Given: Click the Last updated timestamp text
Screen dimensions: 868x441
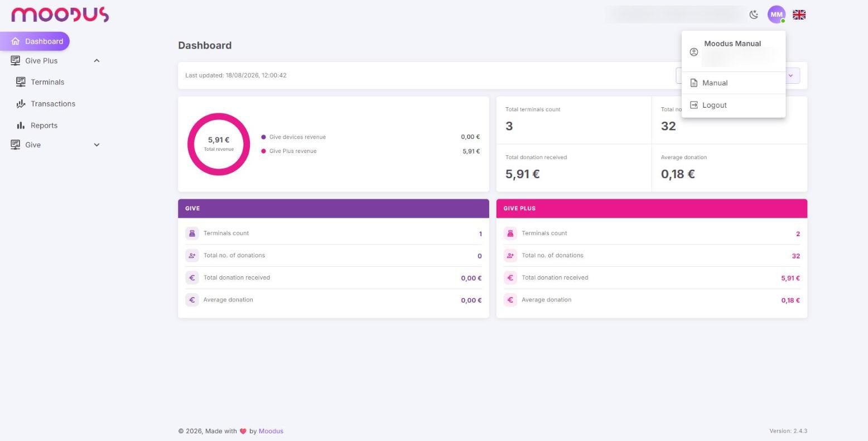Looking at the screenshot, I should [x=236, y=75].
